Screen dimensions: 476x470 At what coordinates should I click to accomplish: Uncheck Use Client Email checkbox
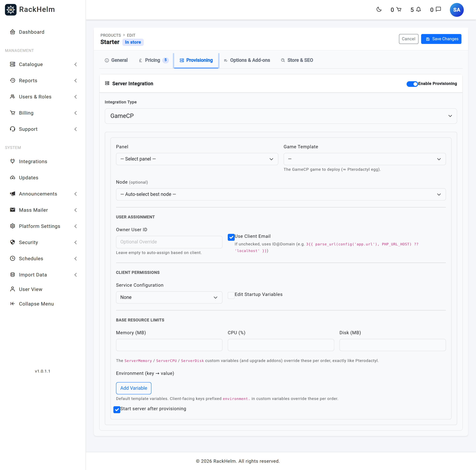231,237
